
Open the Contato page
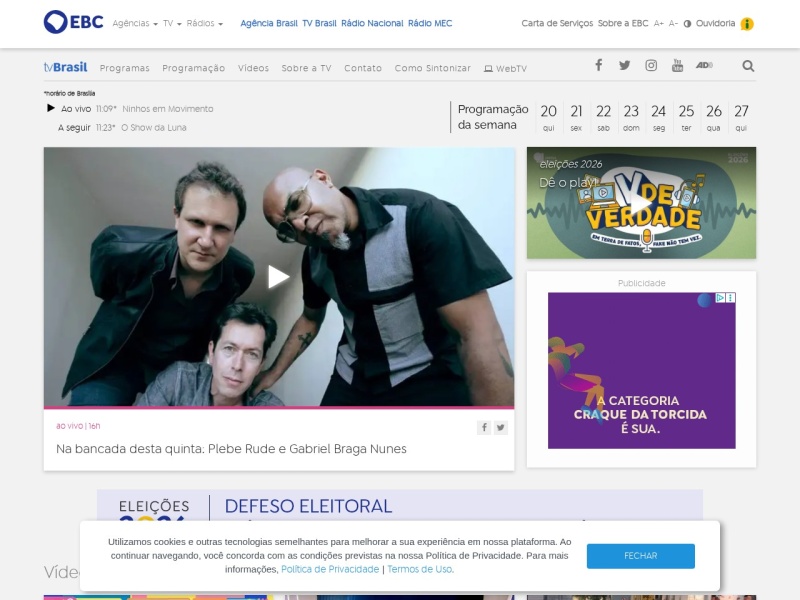point(363,68)
